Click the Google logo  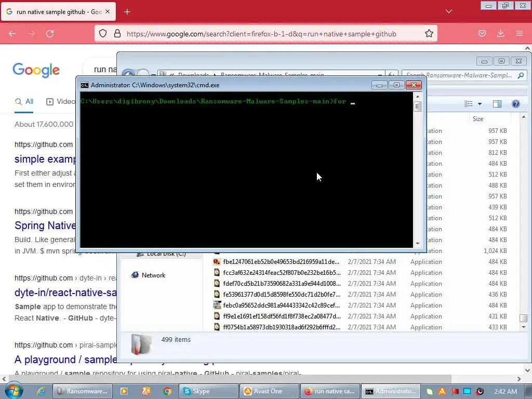coord(36,70)
